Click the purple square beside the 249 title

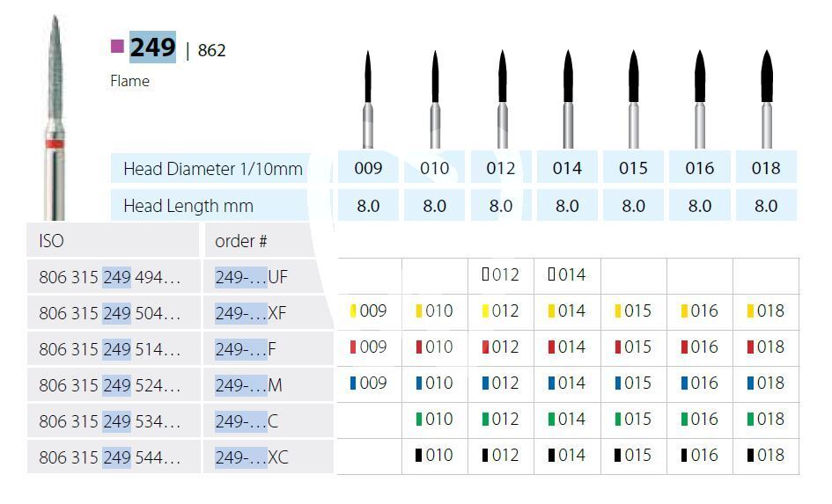[117, 47]
